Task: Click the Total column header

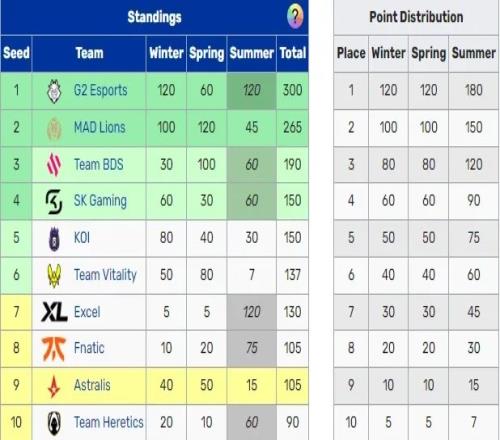Action: [293, 53]
